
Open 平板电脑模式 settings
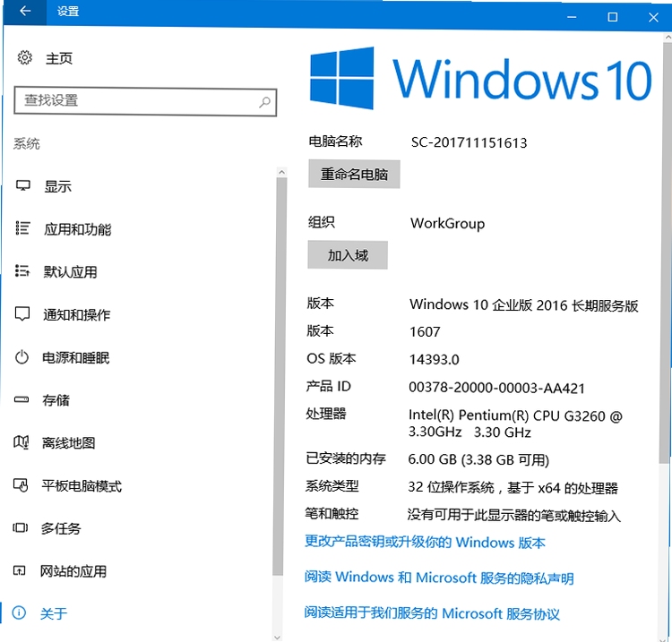click(82, 486)
